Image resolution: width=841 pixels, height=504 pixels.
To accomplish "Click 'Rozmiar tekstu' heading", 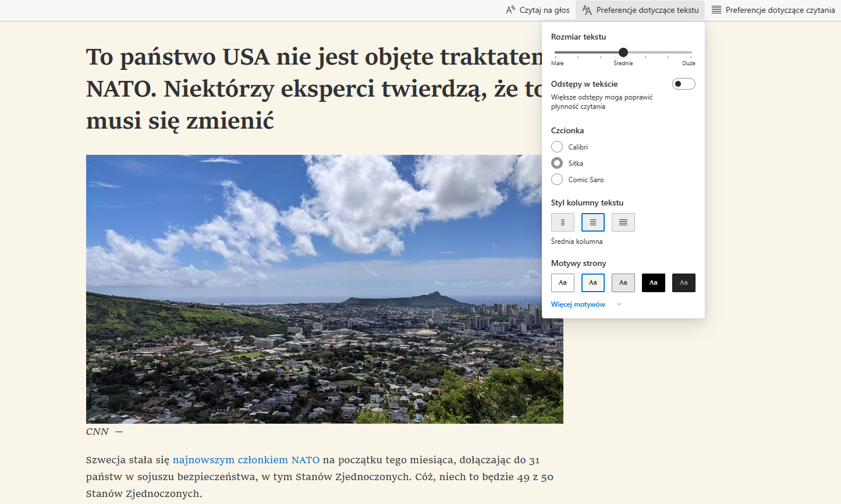I will (x=579, y=37).
